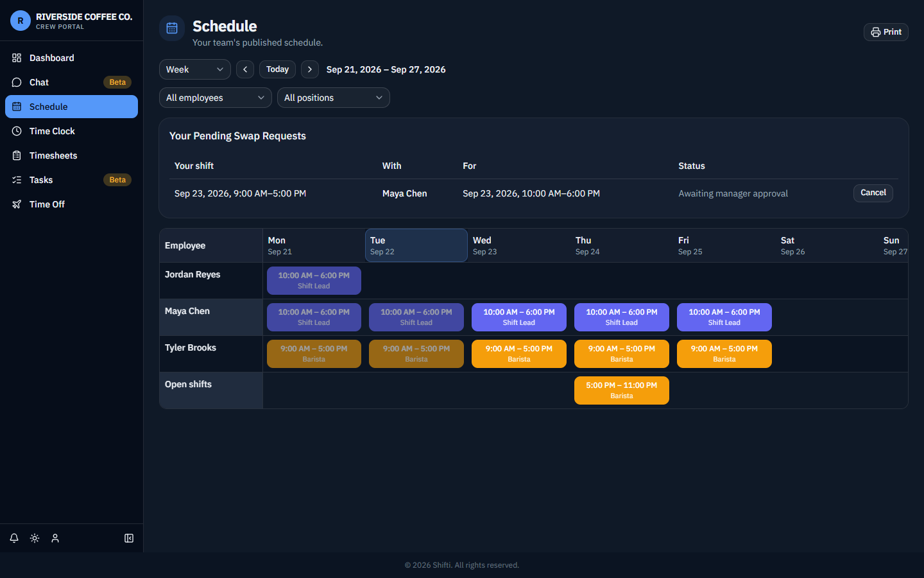Viewport: 924px width, 578px height.
Task: Open the All positions filter dropdown
Action: coord(334,98)
